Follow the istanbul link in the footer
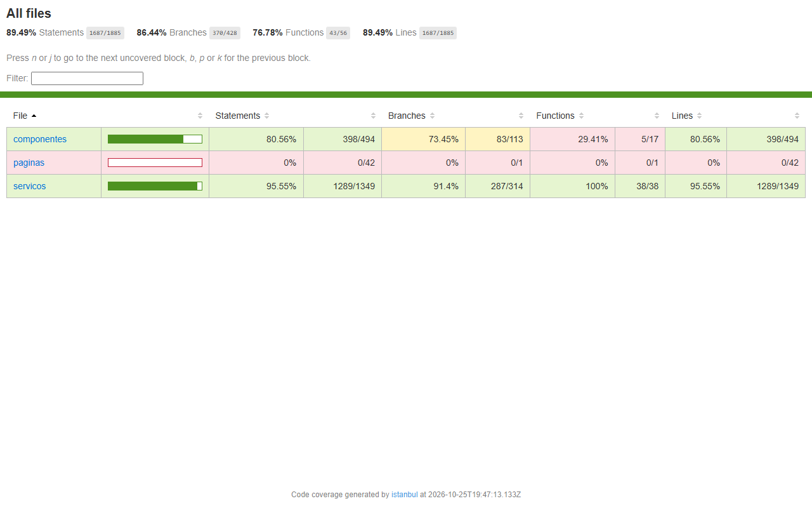The height and width of the screenshot is (508, 812). (405, 495)
